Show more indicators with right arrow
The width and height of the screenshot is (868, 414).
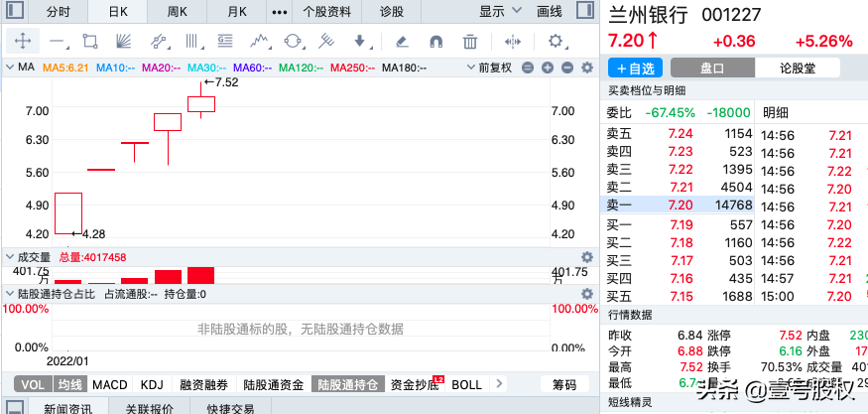(x=499, y=383)
